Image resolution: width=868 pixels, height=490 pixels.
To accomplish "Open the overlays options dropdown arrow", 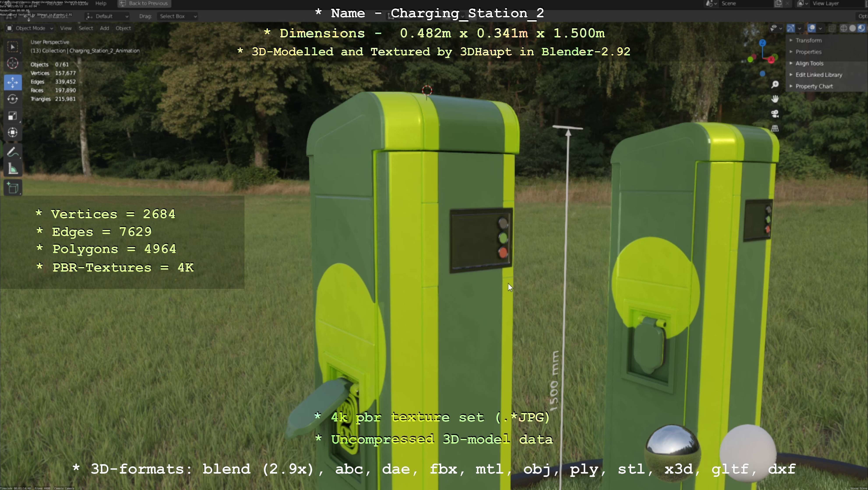I will pyautogui.click(x=820, y=28).
